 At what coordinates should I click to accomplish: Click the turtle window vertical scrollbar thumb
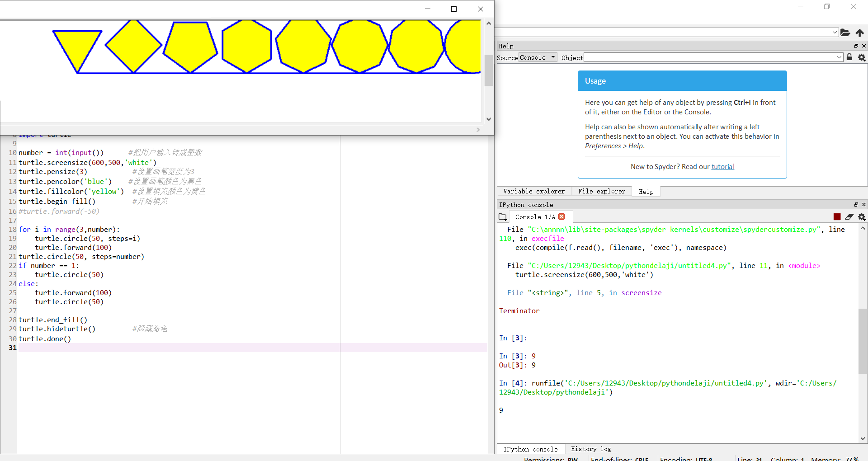[x=489, y=70]
